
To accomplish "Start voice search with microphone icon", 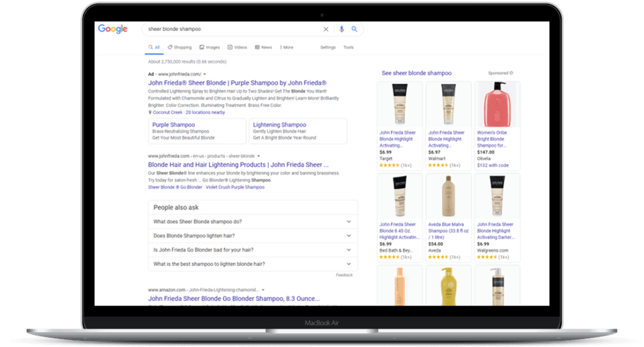I will click(x=341, y=29).
